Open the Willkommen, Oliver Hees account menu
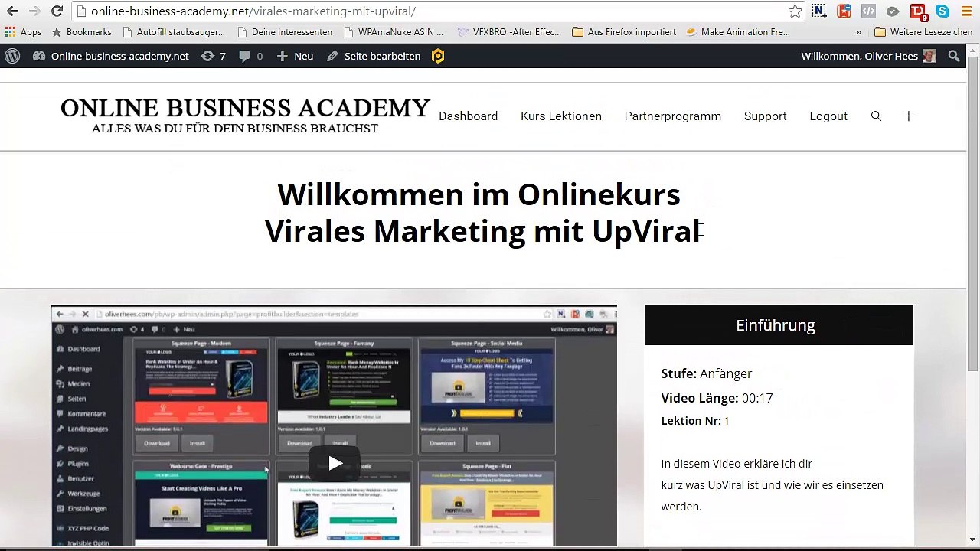Screen dimensions: 980x551 [x=868, y=56]
